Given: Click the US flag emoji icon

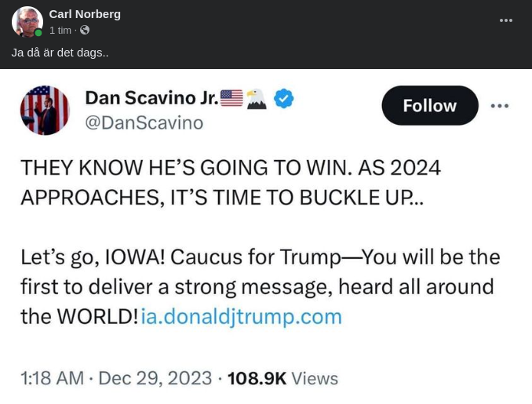Looking at the screenshot, I should coord(231,98).
